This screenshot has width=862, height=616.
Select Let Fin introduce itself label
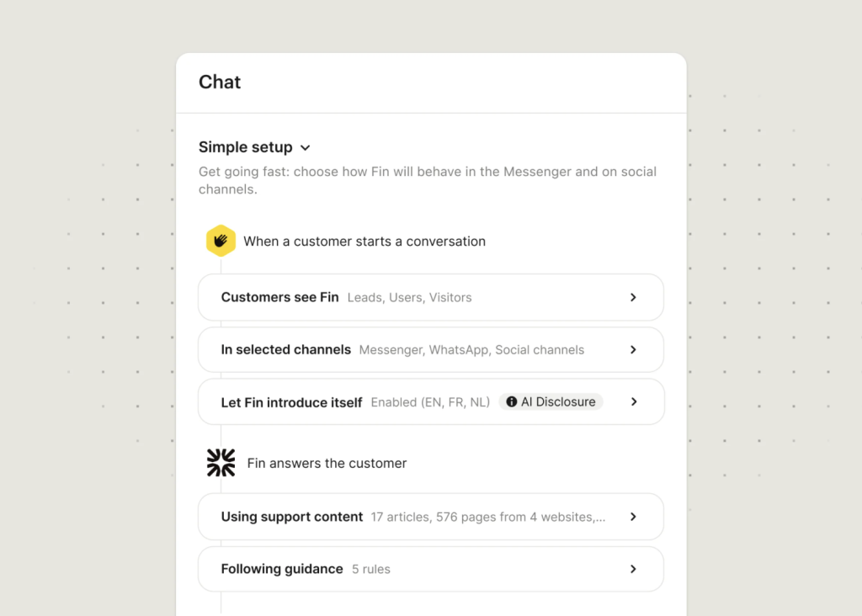click(291, 402)
